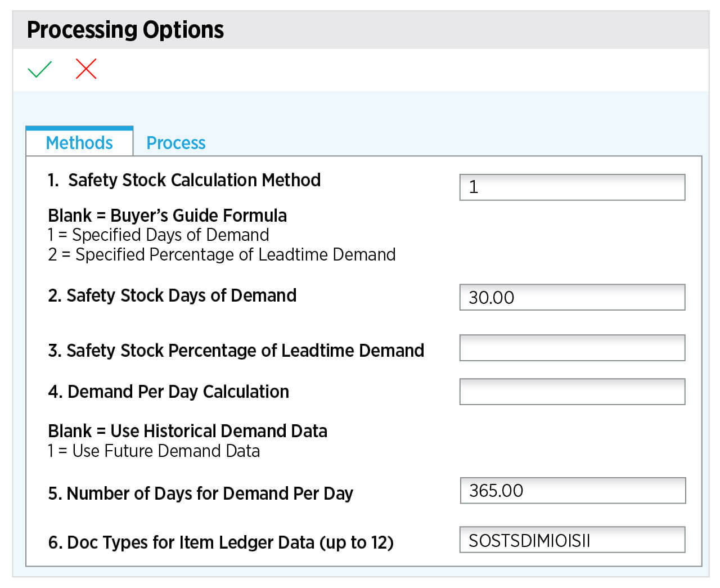Click the '4. Demand Per Day Calculation' label

(168, 392)
